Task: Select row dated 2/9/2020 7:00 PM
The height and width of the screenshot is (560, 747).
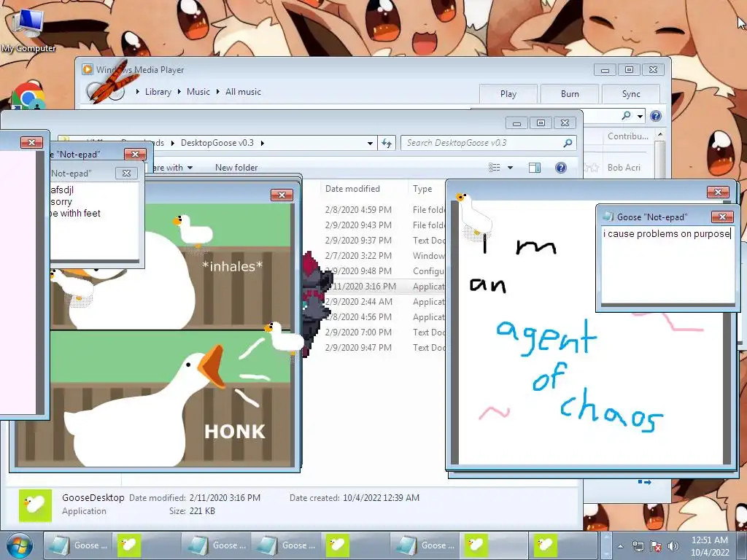Action: 384,332
